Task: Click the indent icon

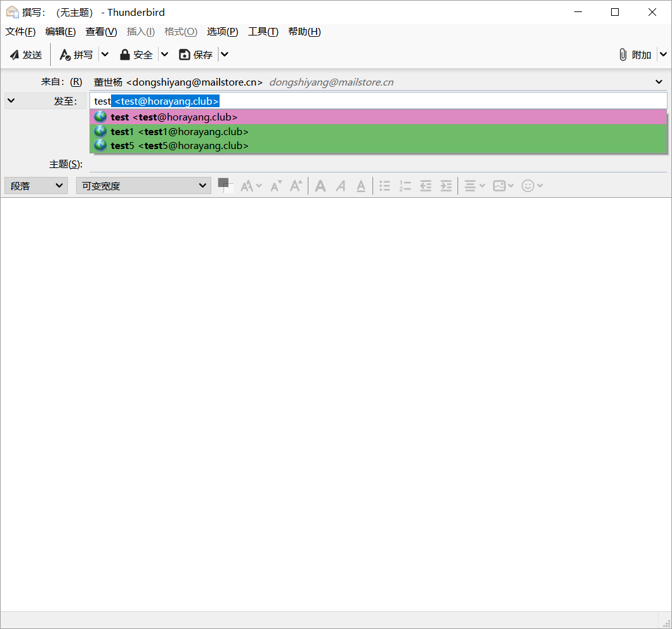Action: 446,186
